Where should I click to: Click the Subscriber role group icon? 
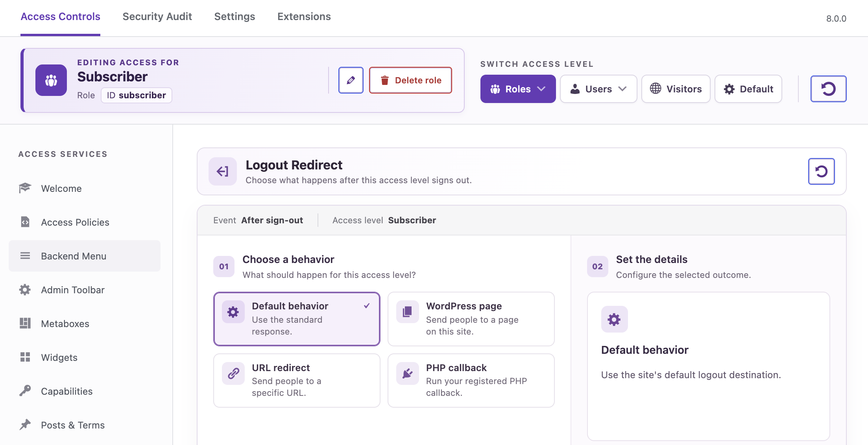[x=51, y=80]
